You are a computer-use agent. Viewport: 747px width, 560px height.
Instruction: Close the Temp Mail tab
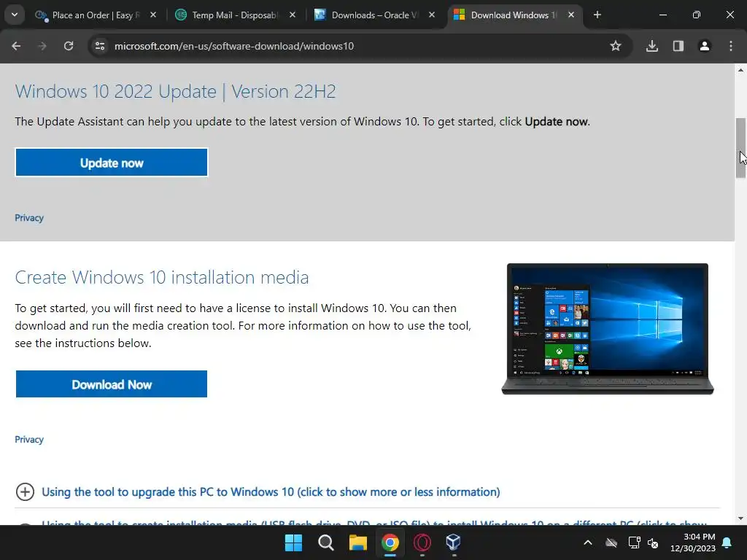[293, 15]
